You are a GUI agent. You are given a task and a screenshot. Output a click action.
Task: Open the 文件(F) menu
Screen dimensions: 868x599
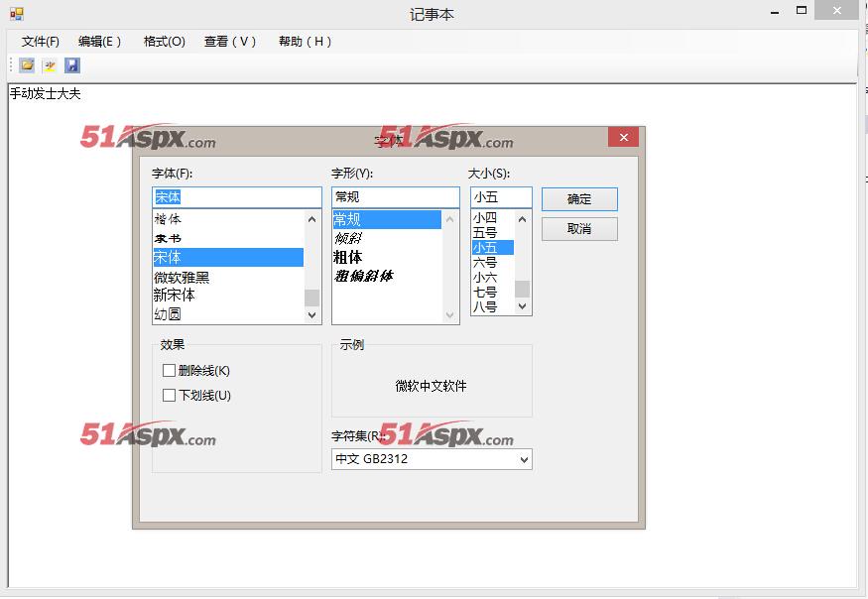(40, 42)
